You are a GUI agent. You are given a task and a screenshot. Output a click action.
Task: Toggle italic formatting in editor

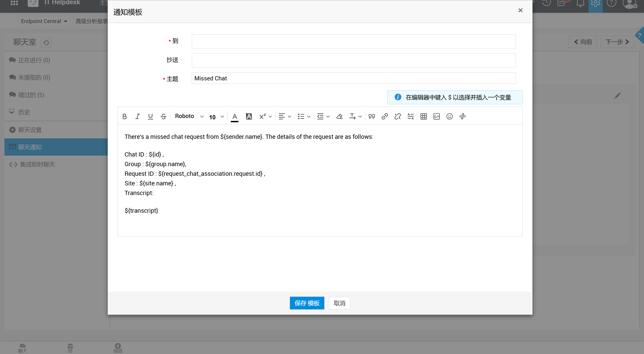[x=138, y=116]
